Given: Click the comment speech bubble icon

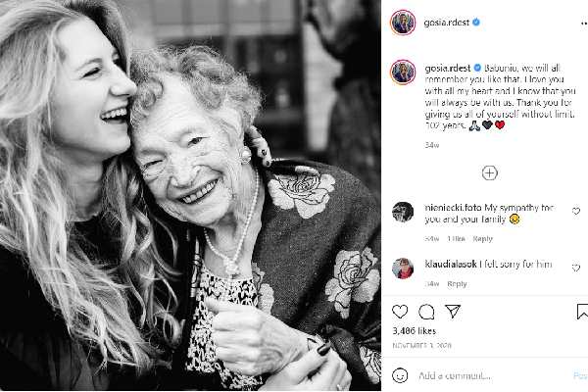Looking at the screenshot, I should click(x=426, y=312).
